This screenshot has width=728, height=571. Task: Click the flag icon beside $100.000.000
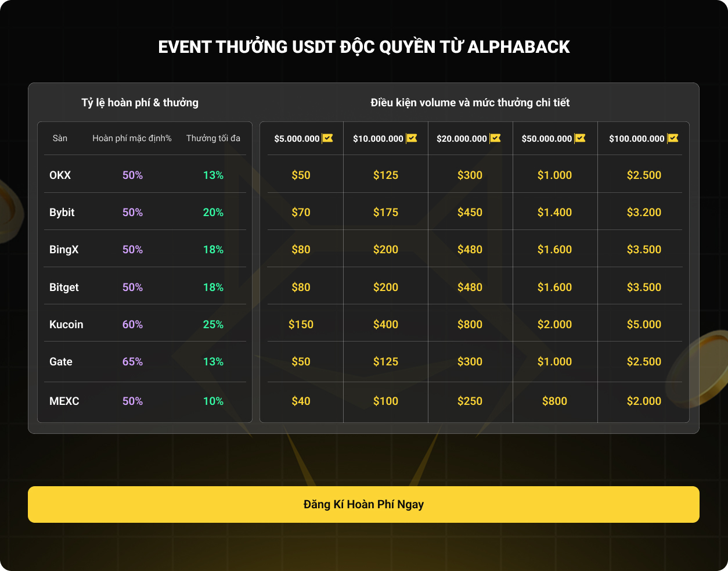tap(673, 138)
